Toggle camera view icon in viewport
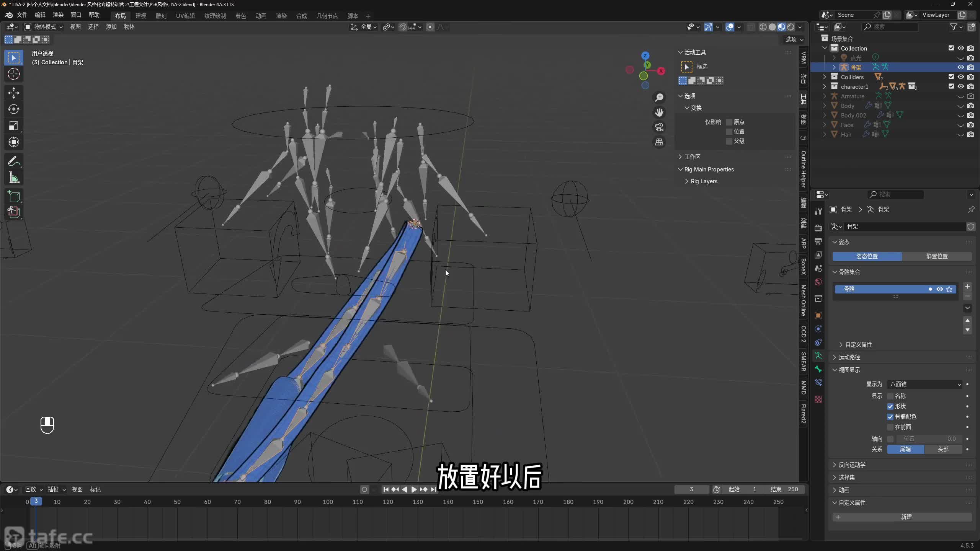The width and height of the screenshot is (980, 551). tap(659, 127)
